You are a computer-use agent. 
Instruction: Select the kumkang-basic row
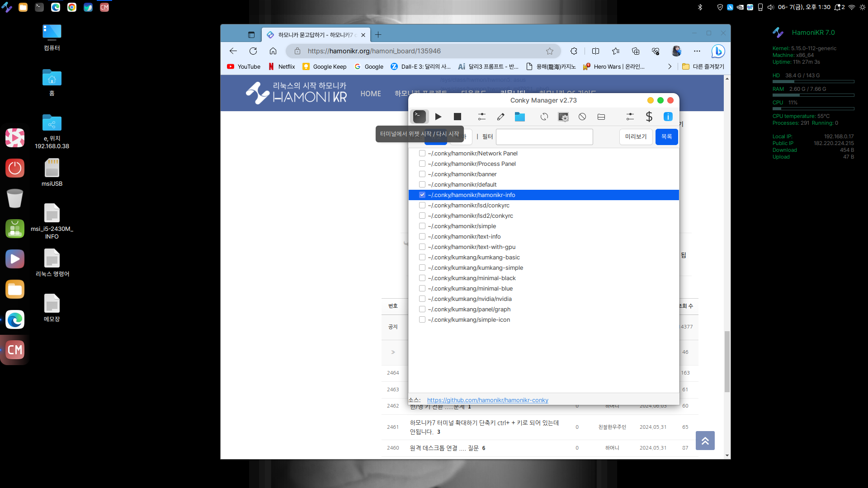click(544, 257)
